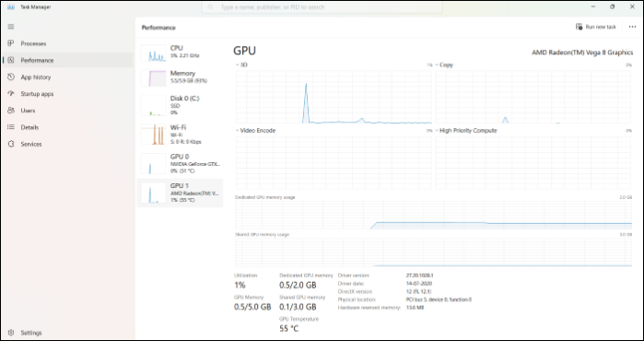Select the CPU mini graph thumbnail
This screenshot has width=644, height=341.
pos(154,53)
